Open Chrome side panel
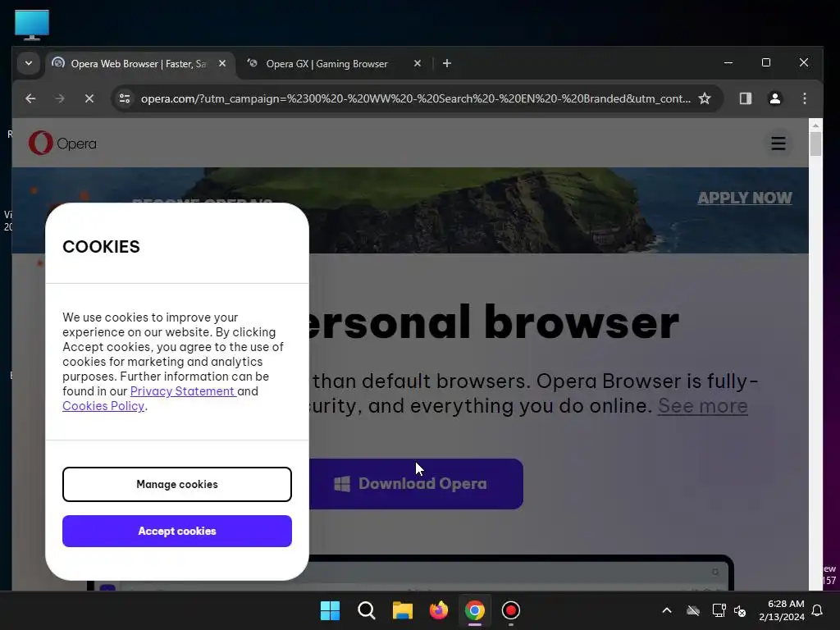This screenshot has width=840, height=630. 745,98
